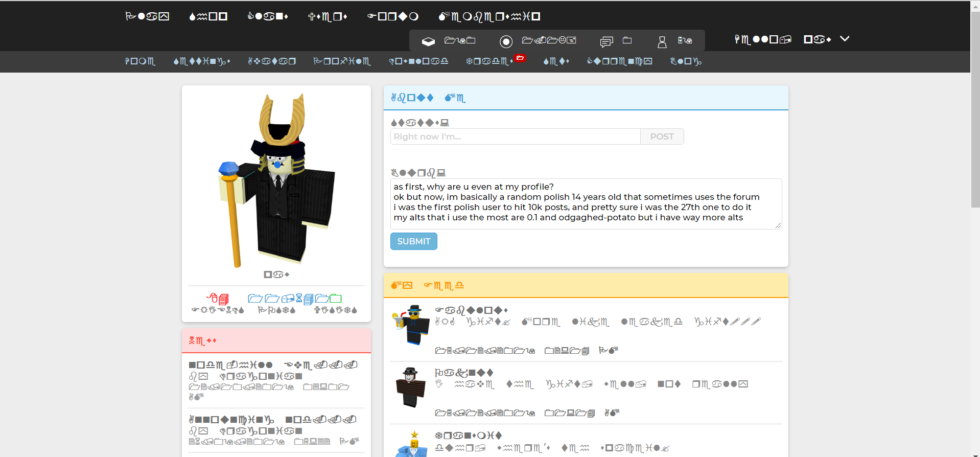
Task: Open Fabulous's avatar thumbnail in feed
Action: click(x=411, y=325)
